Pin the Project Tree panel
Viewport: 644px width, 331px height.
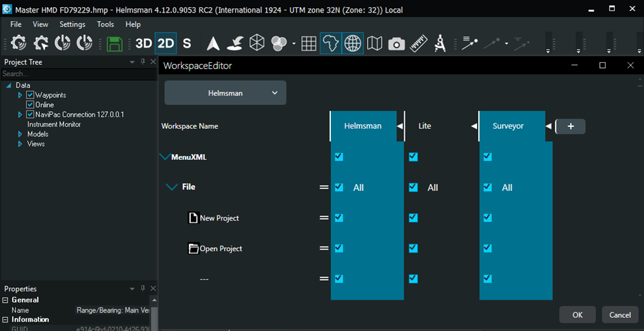pos(143,61)
